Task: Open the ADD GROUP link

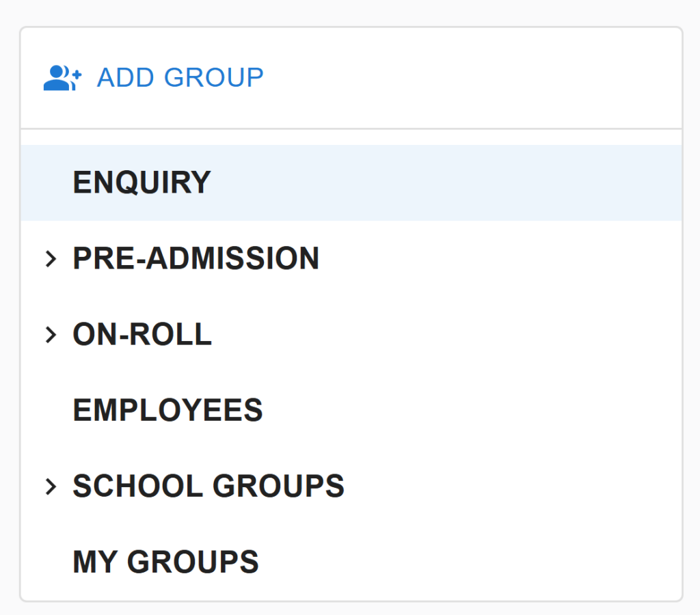Action: (180, 78)
